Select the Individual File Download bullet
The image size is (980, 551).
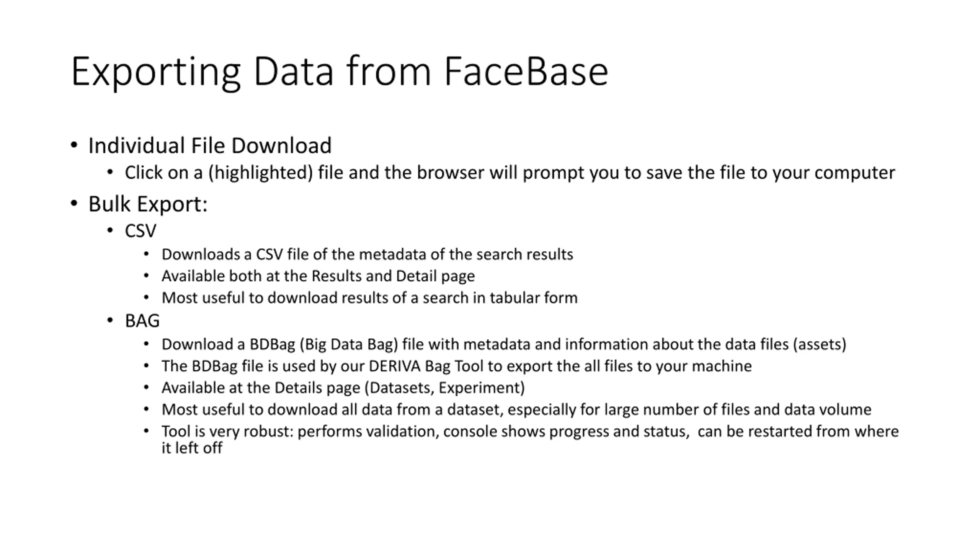click(210, 146)
